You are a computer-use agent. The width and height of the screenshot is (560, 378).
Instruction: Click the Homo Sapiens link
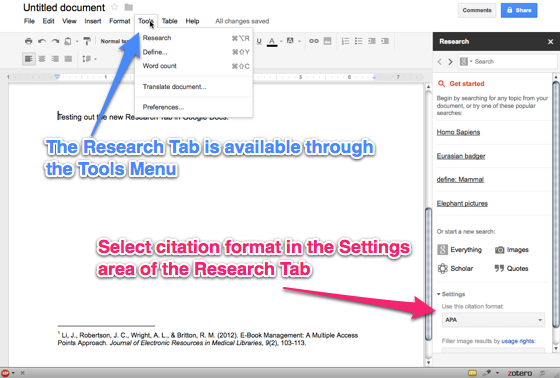pyautogui.click(x=458, y=132)
